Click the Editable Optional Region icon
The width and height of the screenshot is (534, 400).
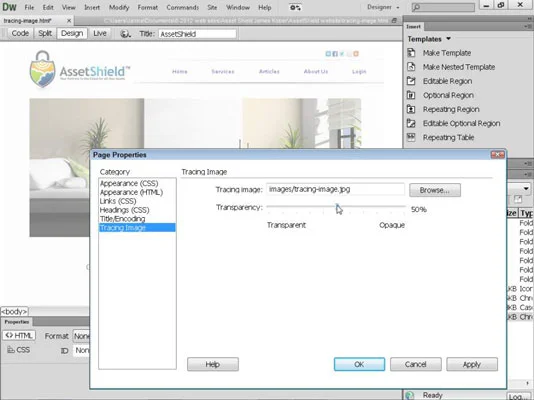tap(411, 123)
